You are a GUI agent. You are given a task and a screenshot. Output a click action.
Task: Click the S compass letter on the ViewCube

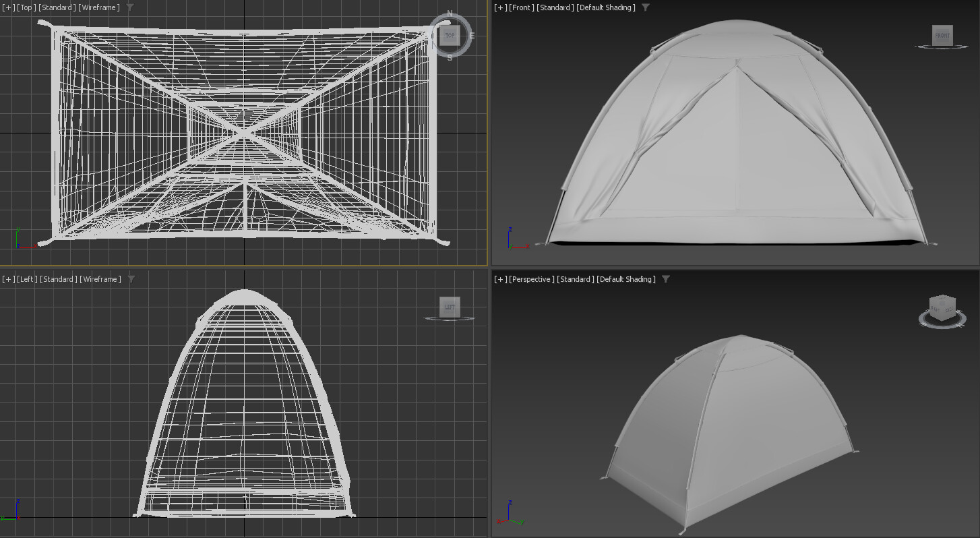point(449,59)
